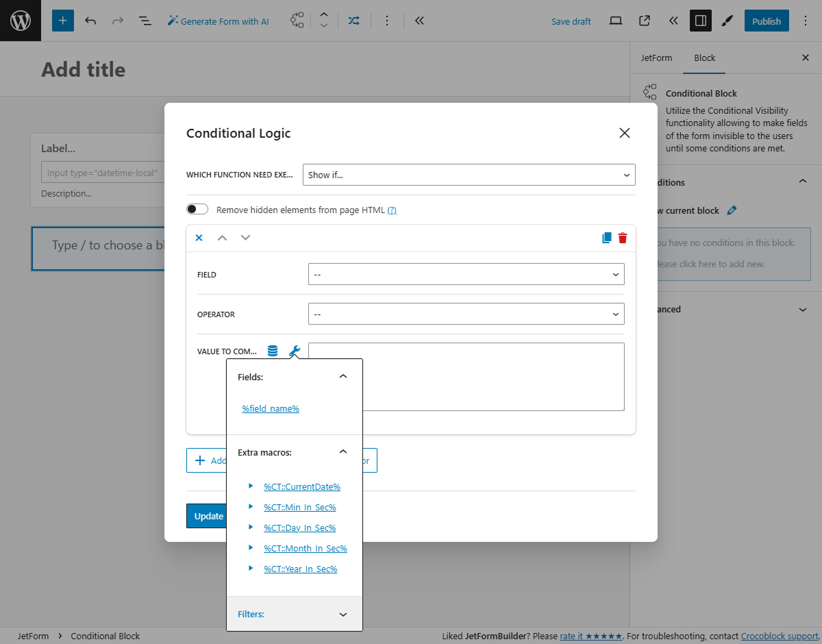Duplicate the condition using the copy icon

[606, 237]
